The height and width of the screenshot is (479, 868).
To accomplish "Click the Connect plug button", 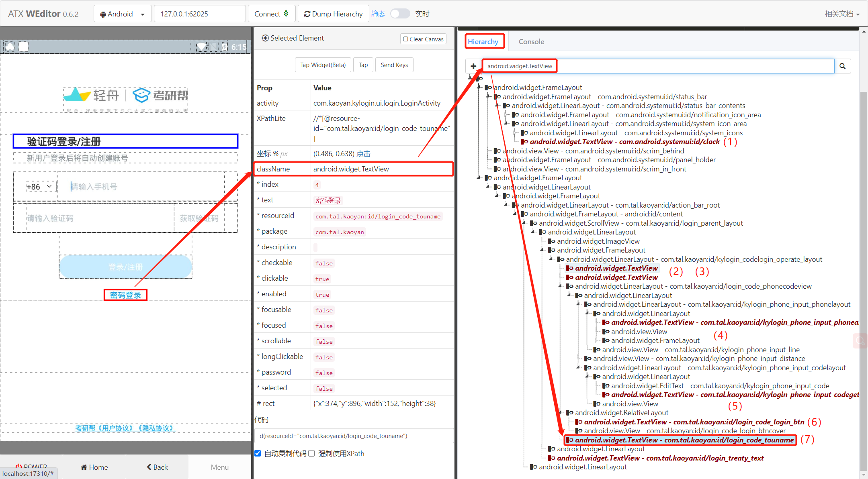I will (272, 14).
